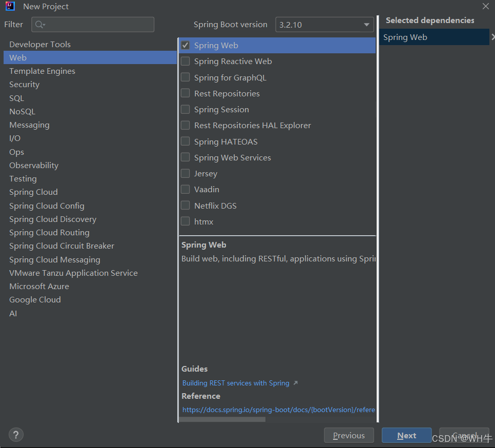495x448 pixels.
Task: Click the horizontal scrollbar in the description pane
Action: [222, 420]
